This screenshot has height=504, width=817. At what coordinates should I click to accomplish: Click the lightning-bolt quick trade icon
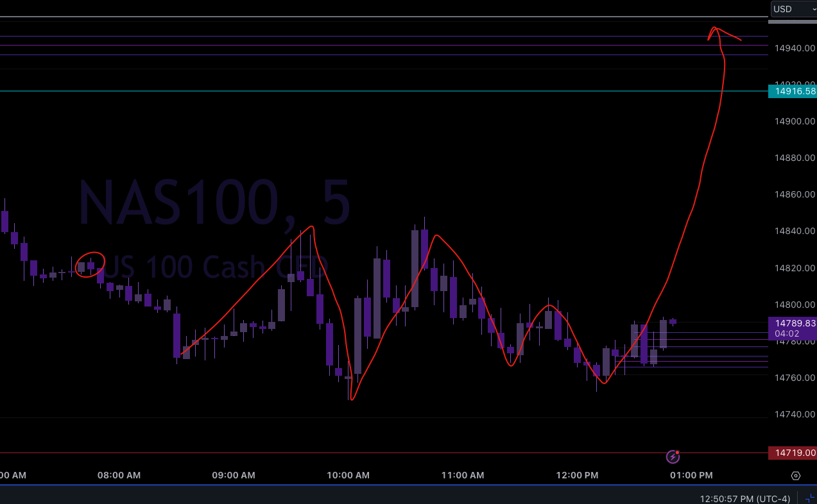click(673, 457)
